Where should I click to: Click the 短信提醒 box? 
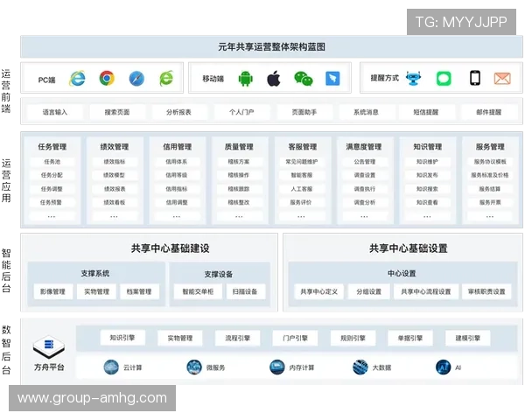[x=426, y=112]
